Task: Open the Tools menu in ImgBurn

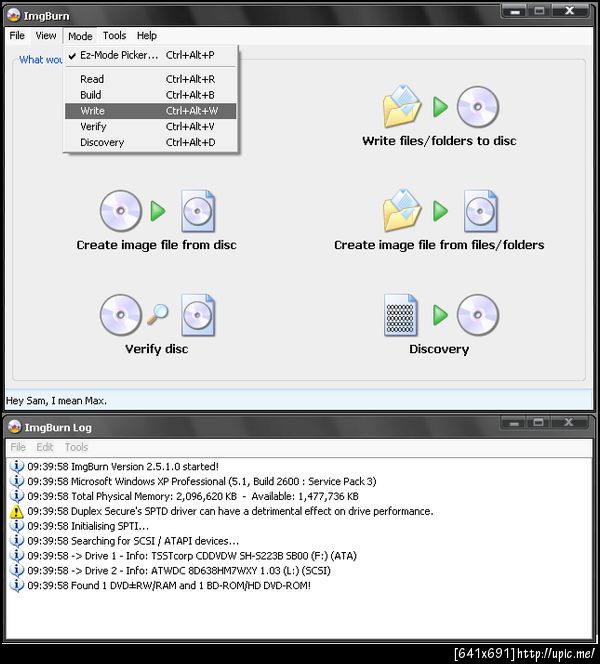Action: click(x=114, y=36)
